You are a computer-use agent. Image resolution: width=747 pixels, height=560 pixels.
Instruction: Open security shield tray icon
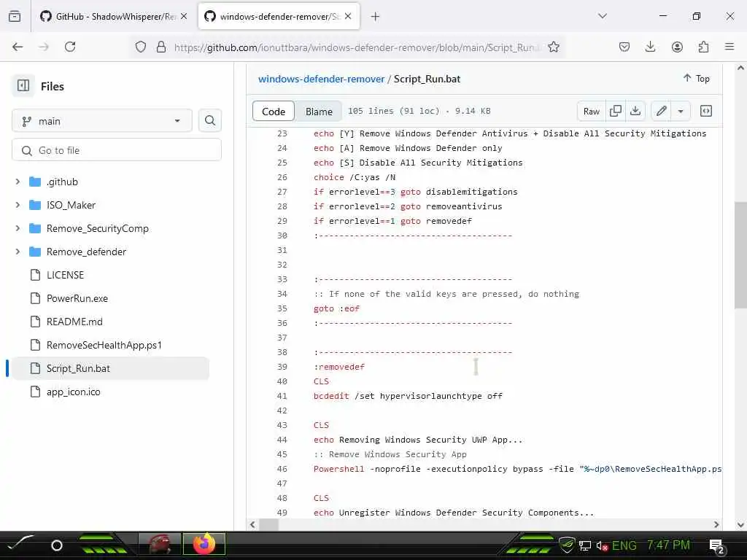(567, 545)
